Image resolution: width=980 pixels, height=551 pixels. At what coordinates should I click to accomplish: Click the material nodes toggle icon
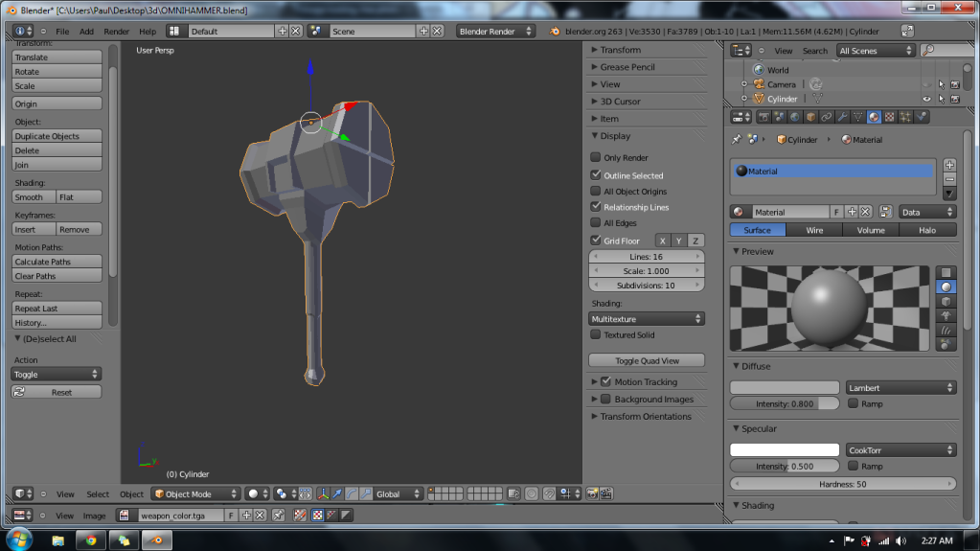885,212
